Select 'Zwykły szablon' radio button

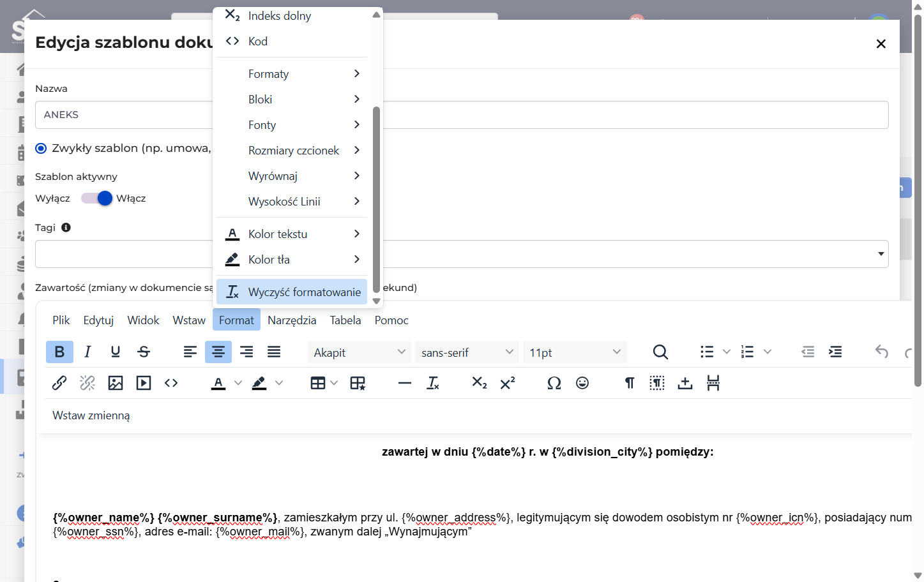(x=41, y=148)
